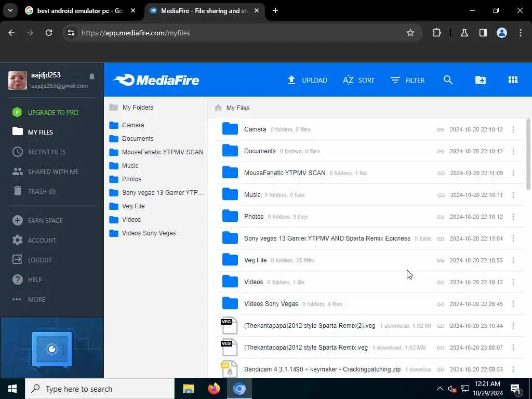Click the Upload icon in the MediaFire header

pos(291,80)
